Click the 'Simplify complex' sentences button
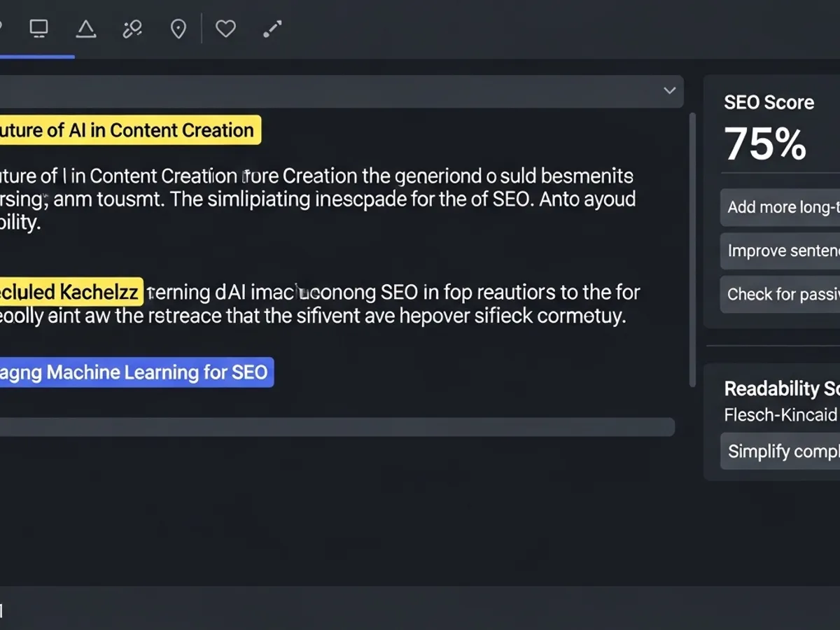840x630 pixels. (x=784, y=451)
